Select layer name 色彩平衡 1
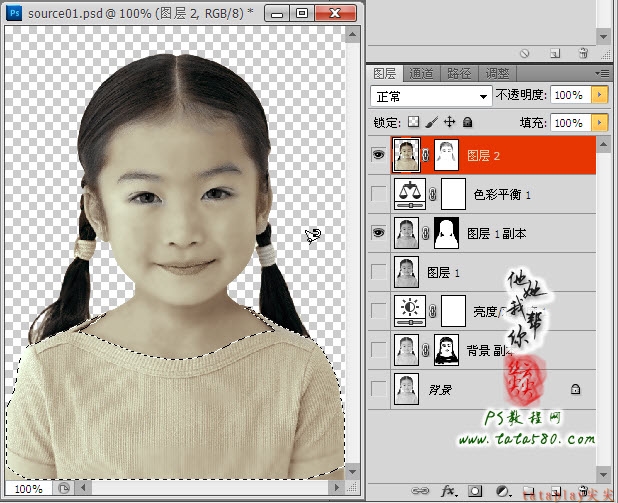618x503 pixels. point(502,194)
